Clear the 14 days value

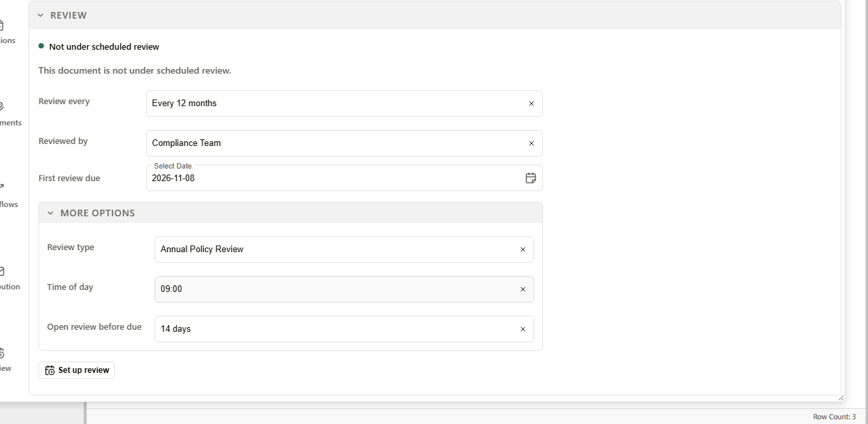(522, 329)
